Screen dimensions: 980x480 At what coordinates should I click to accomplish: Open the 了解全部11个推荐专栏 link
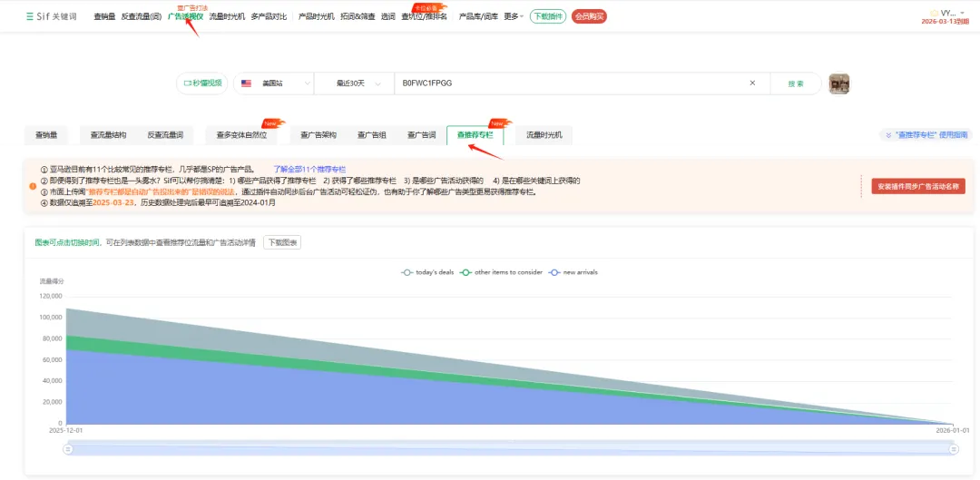click(309, 170)
